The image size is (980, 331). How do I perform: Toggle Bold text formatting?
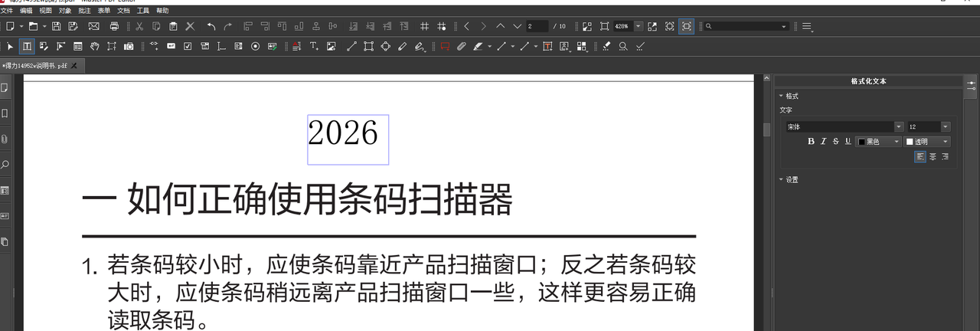coord(812,141)
